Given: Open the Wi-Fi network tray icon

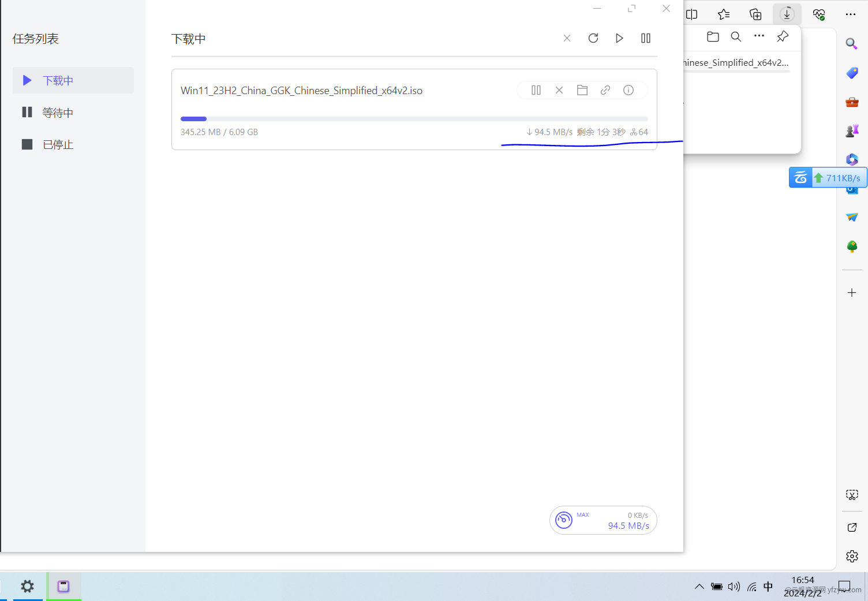Looking at the screenshot, I should pos(751,587).
